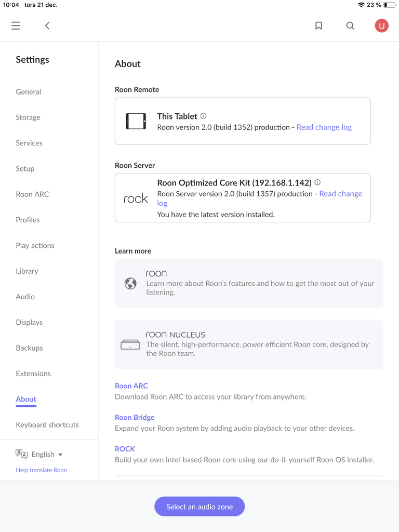Select the About settings tab
The image size is (399, 532).
(x=26, y=399)
